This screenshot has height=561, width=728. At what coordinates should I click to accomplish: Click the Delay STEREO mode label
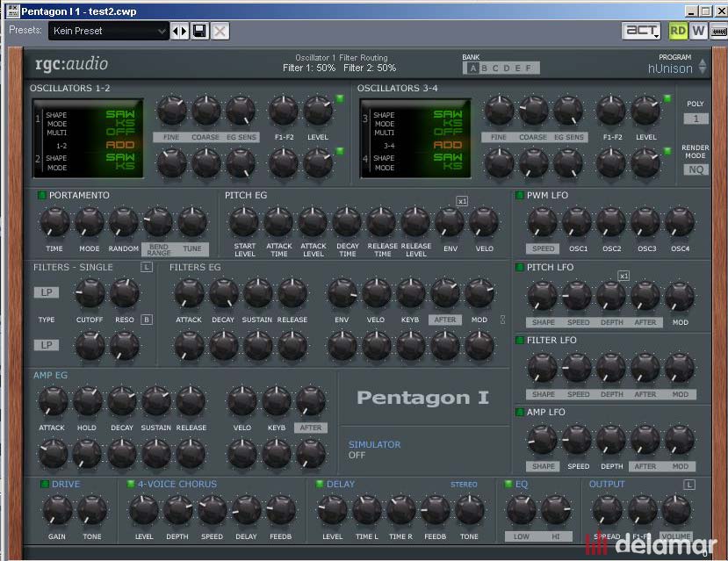(464, 485)
